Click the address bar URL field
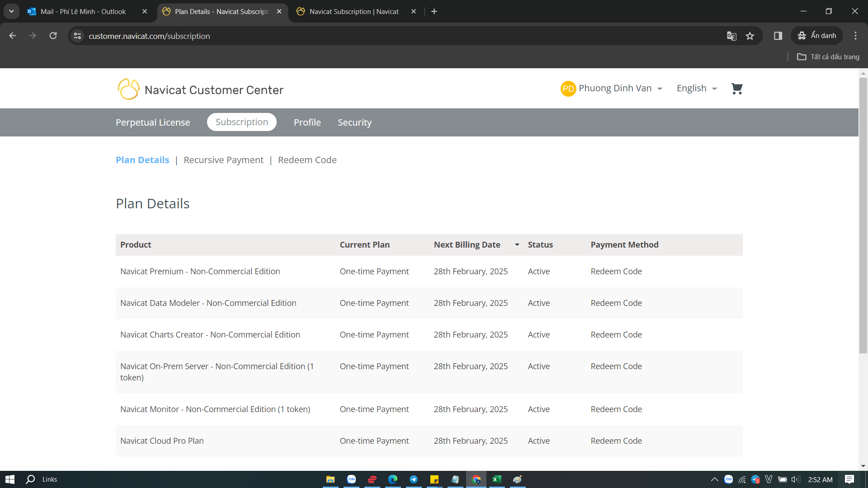Image resolution: width=868 pixels, height=488 pixels. (398, 36)
